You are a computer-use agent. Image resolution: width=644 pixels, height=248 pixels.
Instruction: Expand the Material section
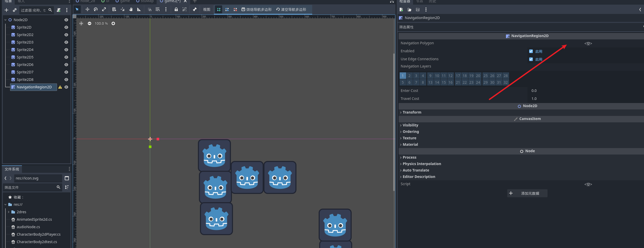pos(410,144)
